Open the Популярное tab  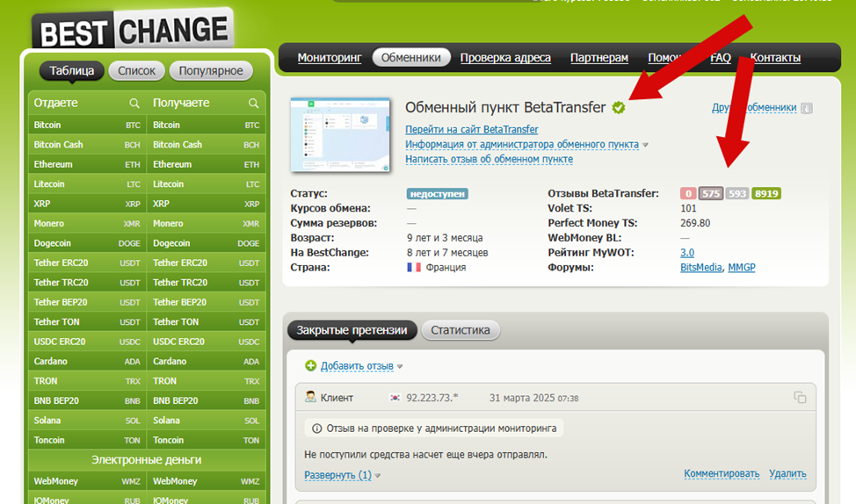pyautogui.click(x=211, y=70)
